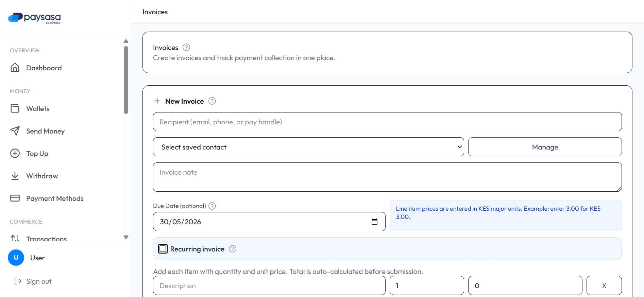
Task: Open the Transactions menu item
Action: pos(47,239)
